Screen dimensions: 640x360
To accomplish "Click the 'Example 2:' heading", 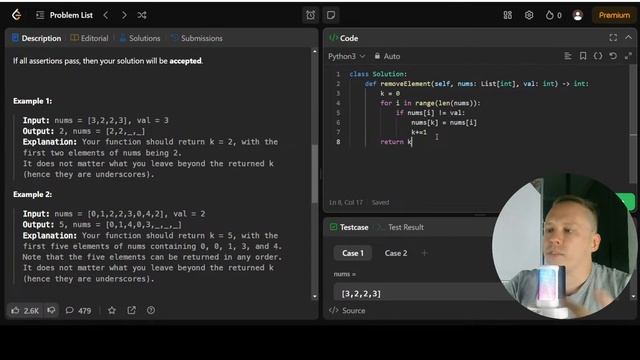I will (33, 194).
